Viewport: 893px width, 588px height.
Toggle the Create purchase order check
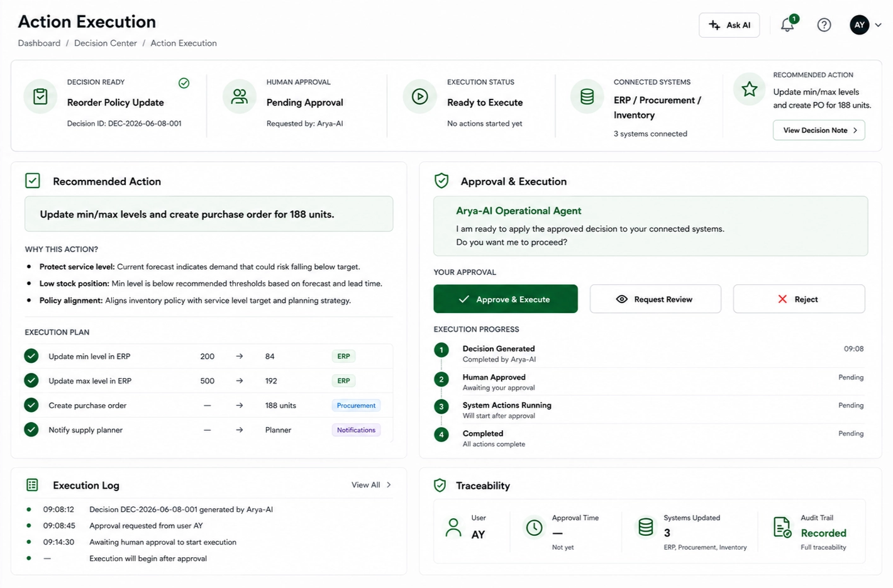click(x=31, y=405)
